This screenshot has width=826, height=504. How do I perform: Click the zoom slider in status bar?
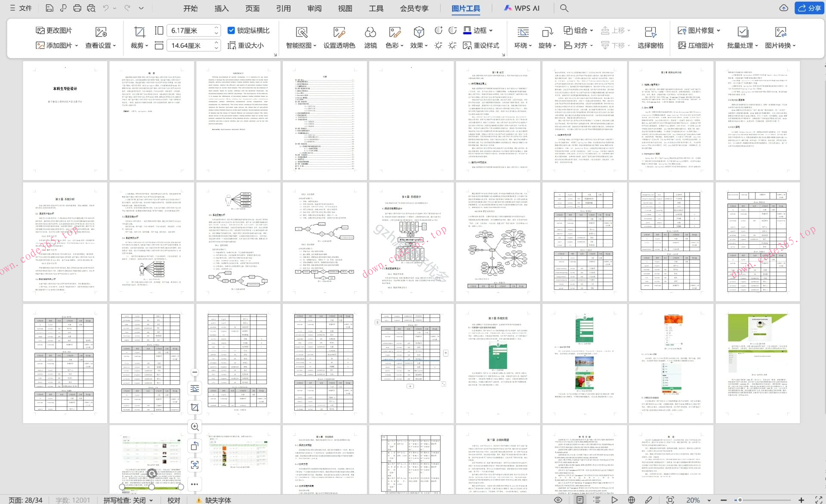(740, 500)
